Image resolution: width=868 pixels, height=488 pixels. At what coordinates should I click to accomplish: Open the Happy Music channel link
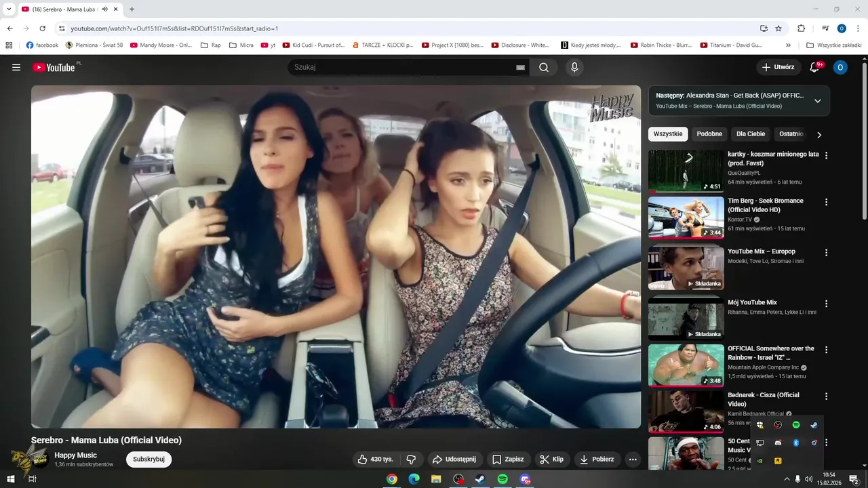pyautogui.click(x=75, y=455)
